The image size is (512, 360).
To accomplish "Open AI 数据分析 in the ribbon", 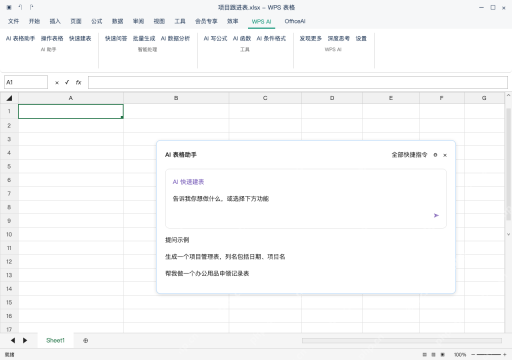I will [175, 39].
